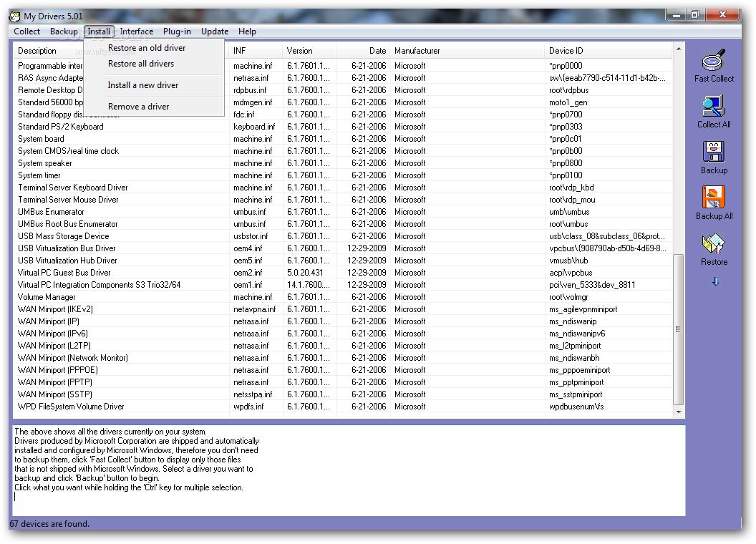Select the System speaker row
This screenshot has height=544, width=756.
click(343, 163)
